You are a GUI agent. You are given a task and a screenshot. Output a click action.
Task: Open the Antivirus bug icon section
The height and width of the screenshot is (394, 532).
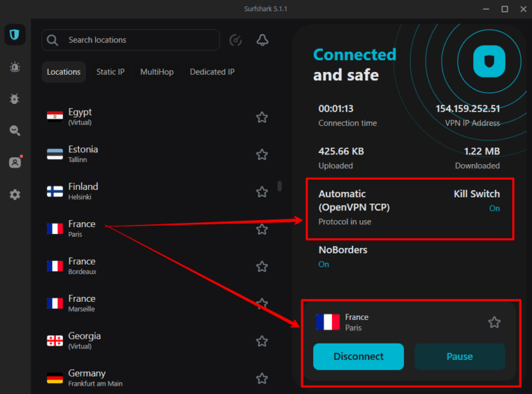tap(15, 98)
